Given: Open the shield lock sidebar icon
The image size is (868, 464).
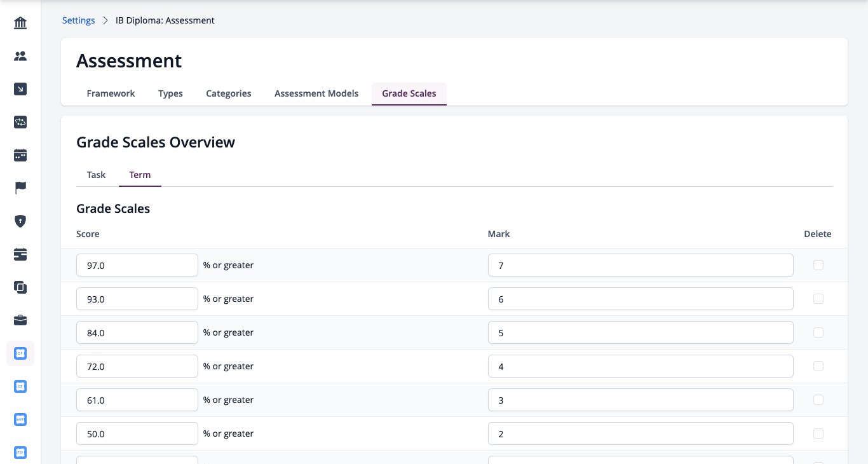Looking at the screenshot, I should click(20, 221).
